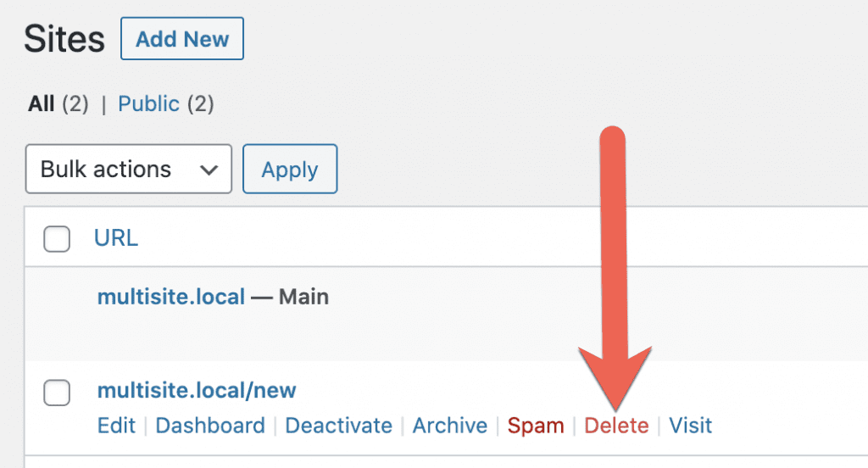Delete the multisite.local/new site
The height and width of the screenshot is (468, 868).
pos(616,426)
